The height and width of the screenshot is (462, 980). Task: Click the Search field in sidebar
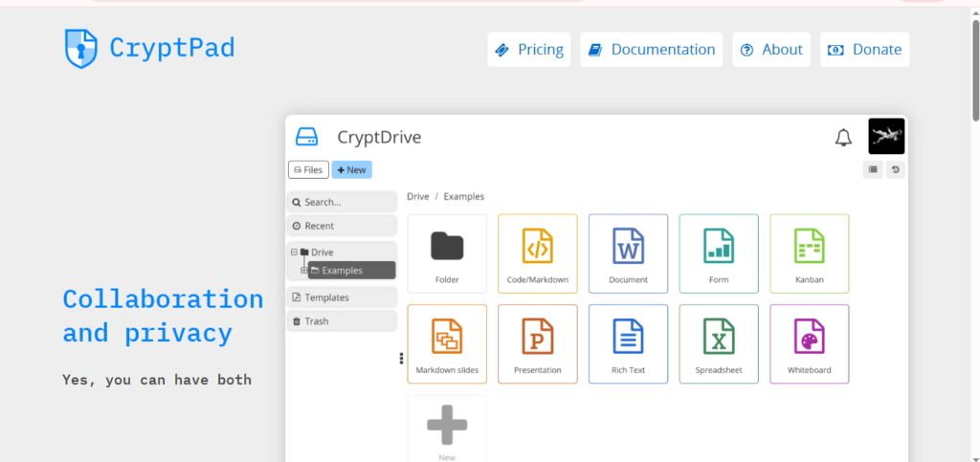pyautogui.click(x=342, y=202)
